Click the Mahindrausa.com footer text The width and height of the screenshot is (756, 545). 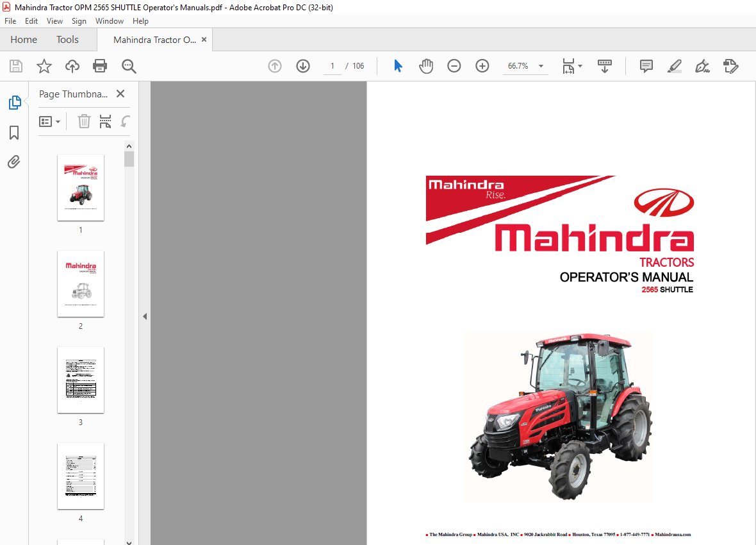tap(673, 534)
